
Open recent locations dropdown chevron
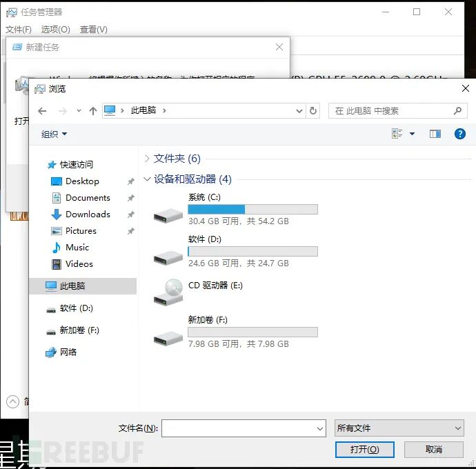click(x=79, y=111)
